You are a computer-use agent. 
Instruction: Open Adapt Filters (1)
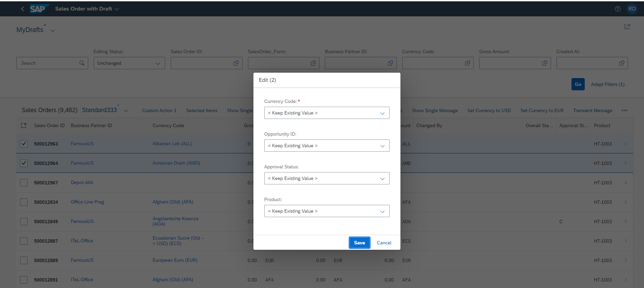608,84
